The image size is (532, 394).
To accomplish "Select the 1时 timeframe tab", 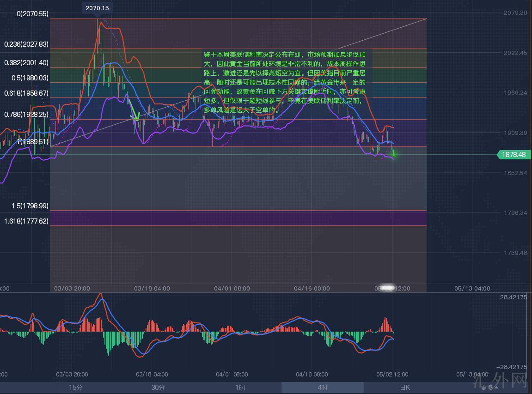I will (240, 388).
